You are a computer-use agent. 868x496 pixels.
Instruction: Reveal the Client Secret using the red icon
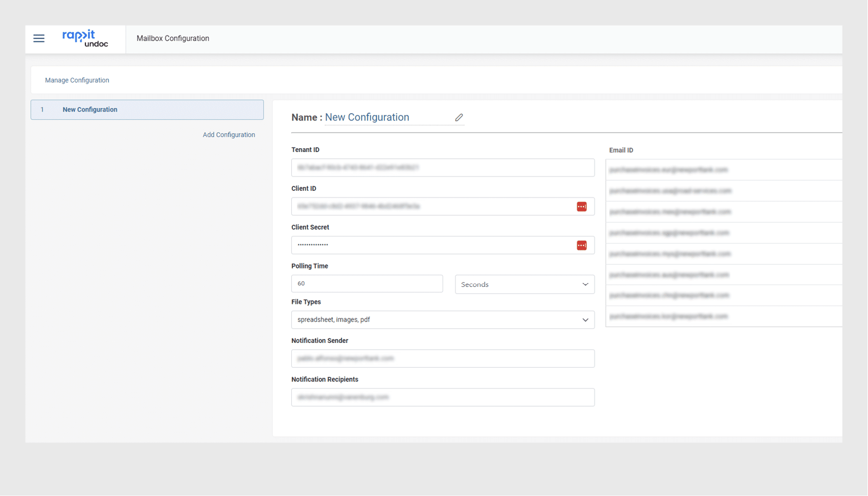(581, 245)
